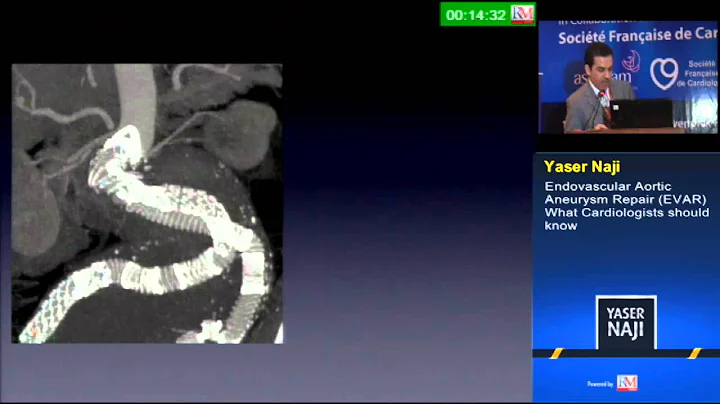Click the 'What Cardiologists should know' subtitle
The width and height of the screenshot is (720, 404).
(x=626, y=219)
